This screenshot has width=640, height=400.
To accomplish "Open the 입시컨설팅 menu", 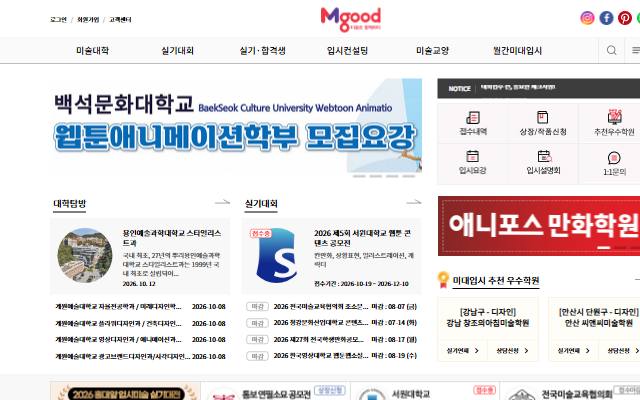I will 347,51.
